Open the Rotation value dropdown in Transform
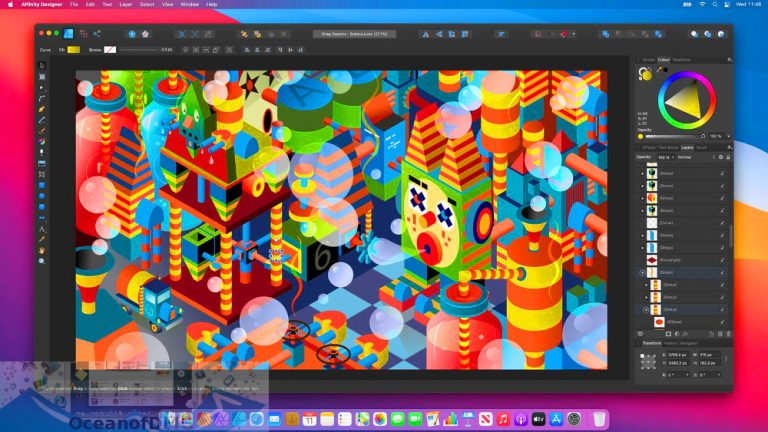 coord(686,375)
